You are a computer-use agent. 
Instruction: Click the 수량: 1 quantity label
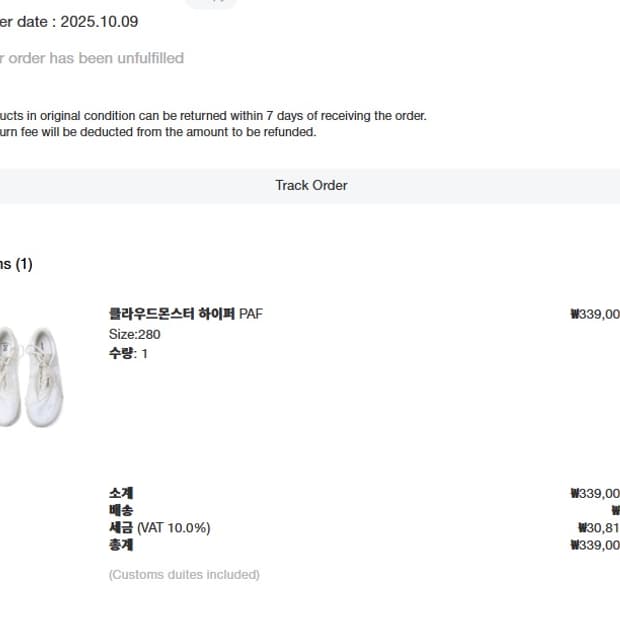[128, 353]
